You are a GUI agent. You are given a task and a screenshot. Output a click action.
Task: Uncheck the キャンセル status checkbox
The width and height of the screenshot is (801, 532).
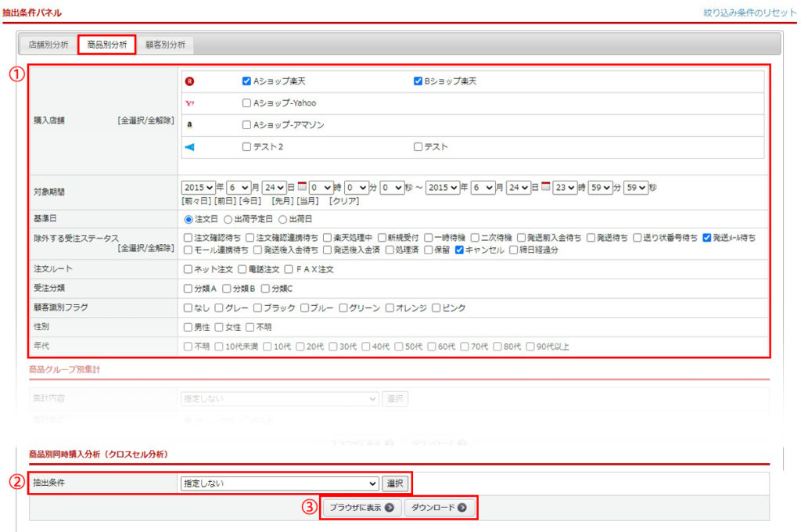tap(460, 250)
